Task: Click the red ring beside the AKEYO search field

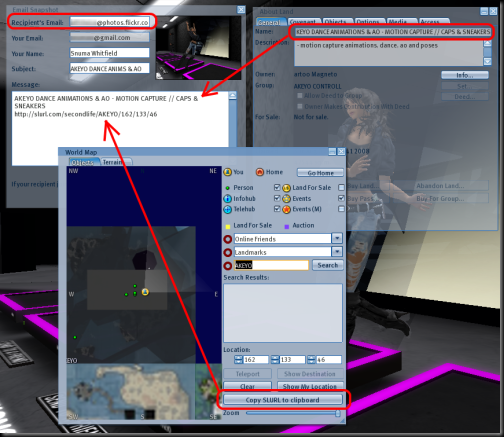Action: (228, 266)
